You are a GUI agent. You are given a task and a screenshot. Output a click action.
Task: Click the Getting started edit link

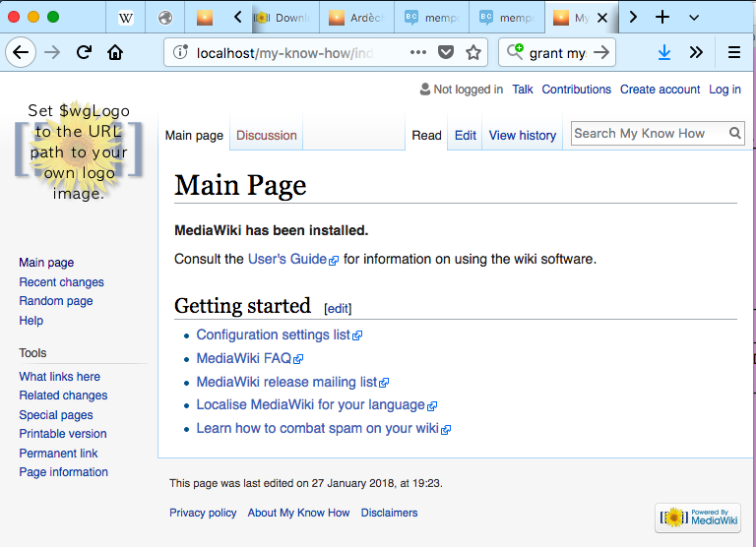(338, 309)
